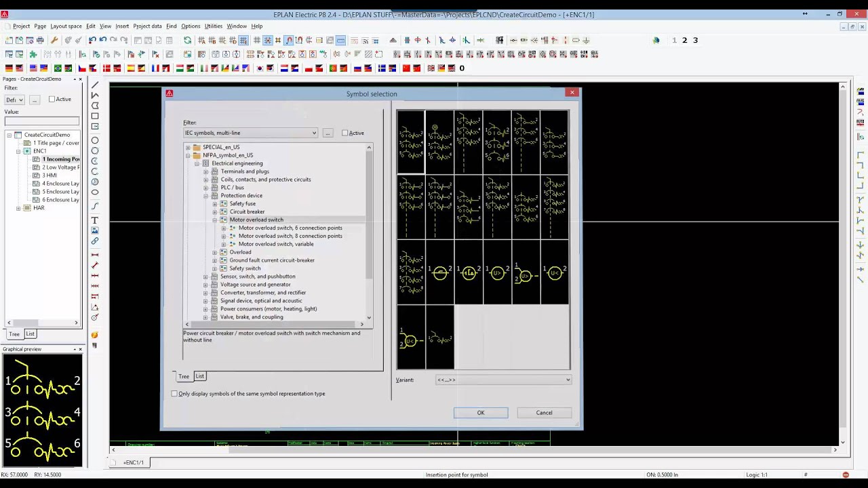
Task: Click the green puzzle-piece icon in toolbar
Action: tap(33, 54)
